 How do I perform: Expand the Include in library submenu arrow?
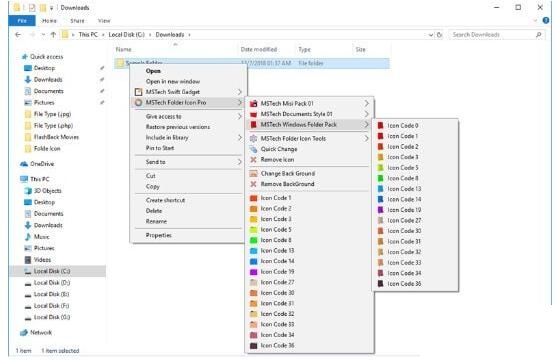pyautogui.click(x=240, y=137)
